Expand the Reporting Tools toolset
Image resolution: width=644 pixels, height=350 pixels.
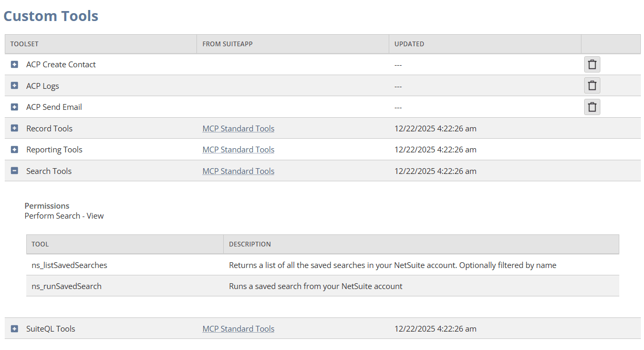tap(14, 149)
